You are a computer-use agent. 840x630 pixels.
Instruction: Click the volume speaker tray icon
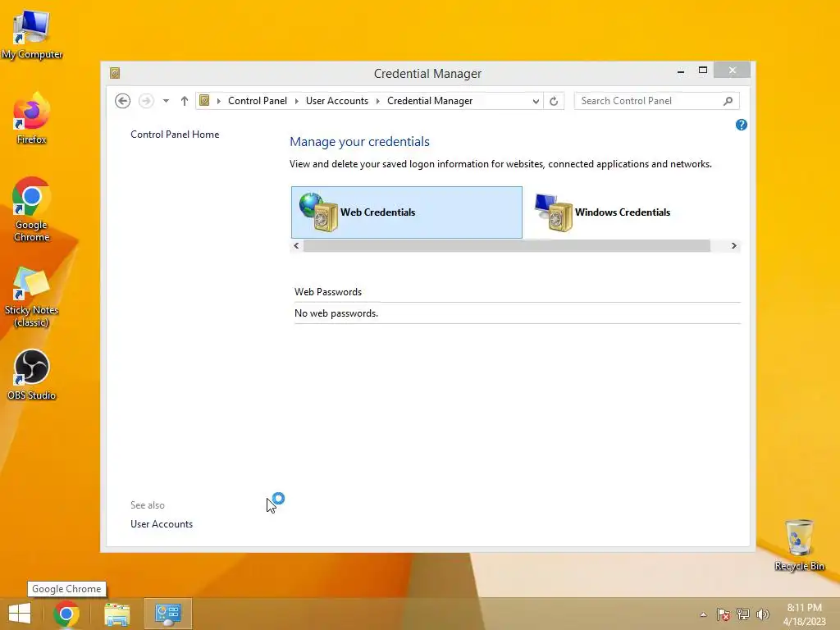[x=762, y=614]
